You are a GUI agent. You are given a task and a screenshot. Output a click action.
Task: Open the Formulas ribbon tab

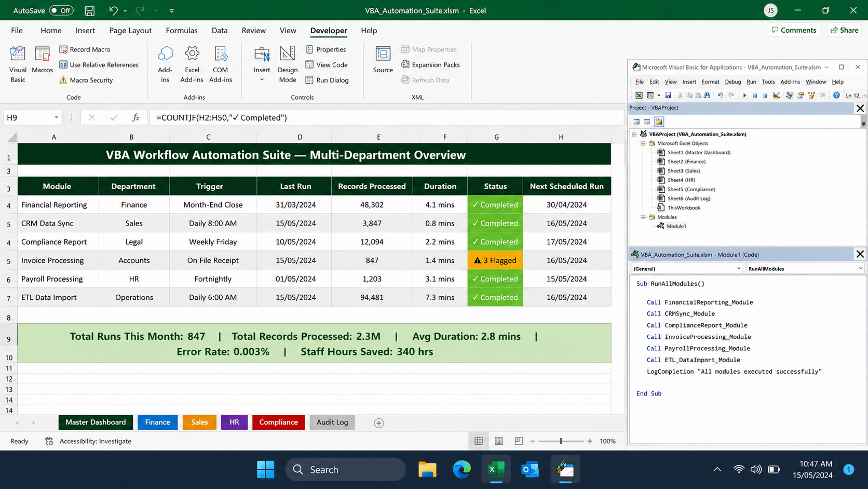point(182,30)
